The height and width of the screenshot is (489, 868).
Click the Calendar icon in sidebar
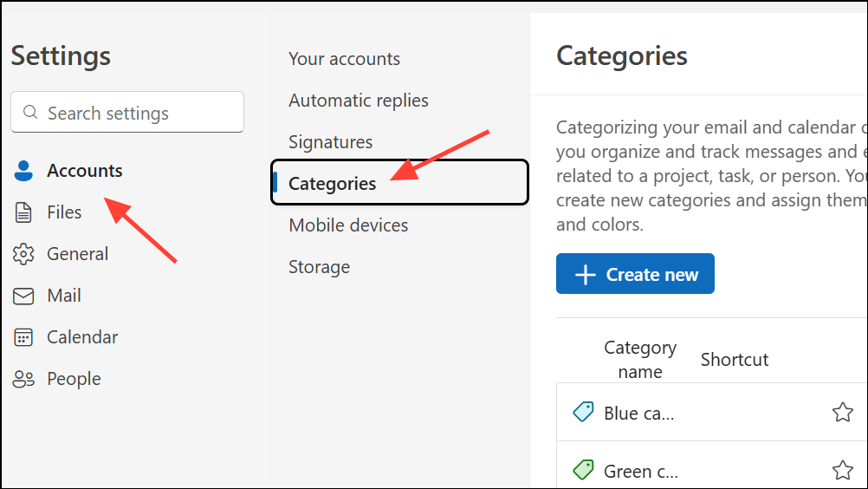[23, 337]
